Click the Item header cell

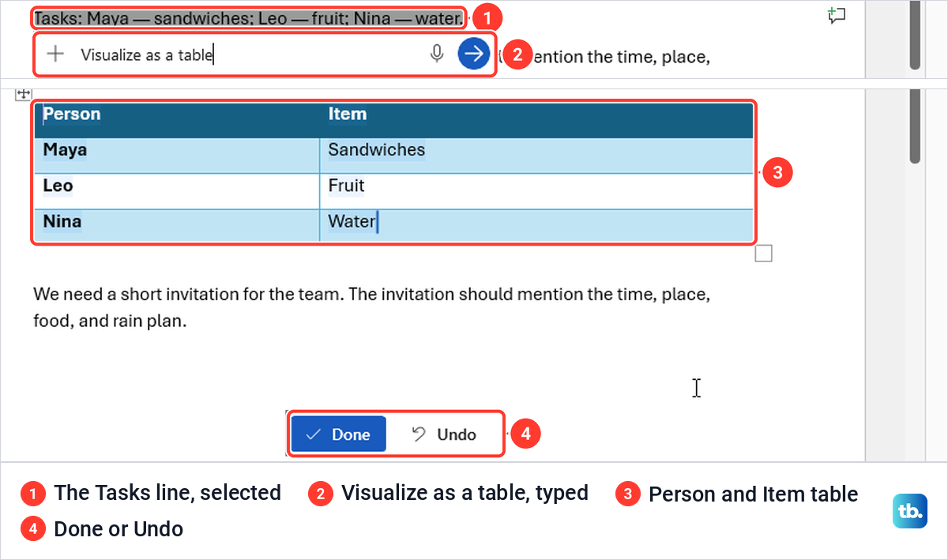click(536, 120)
